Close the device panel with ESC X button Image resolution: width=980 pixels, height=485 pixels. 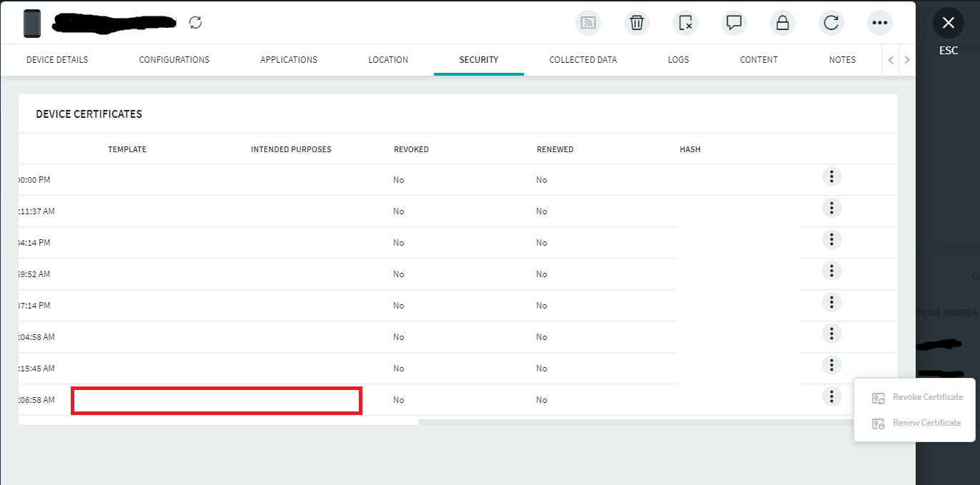click(949, 24)
